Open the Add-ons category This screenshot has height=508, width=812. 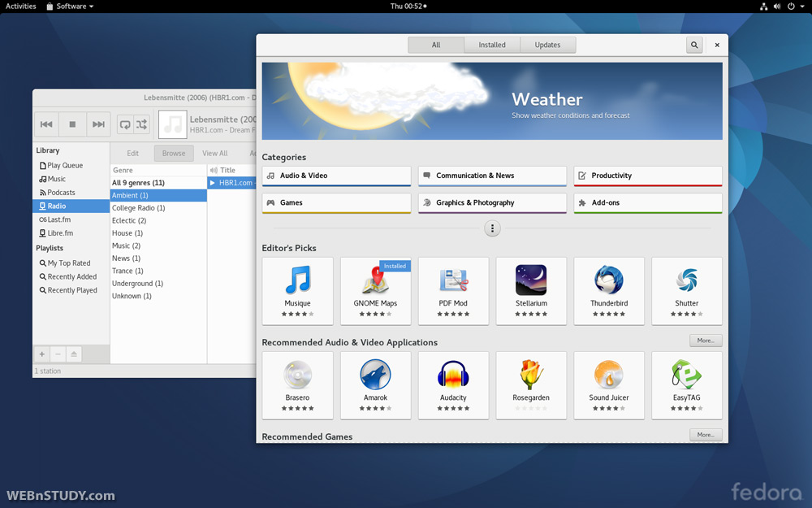[x=648, y=202]
